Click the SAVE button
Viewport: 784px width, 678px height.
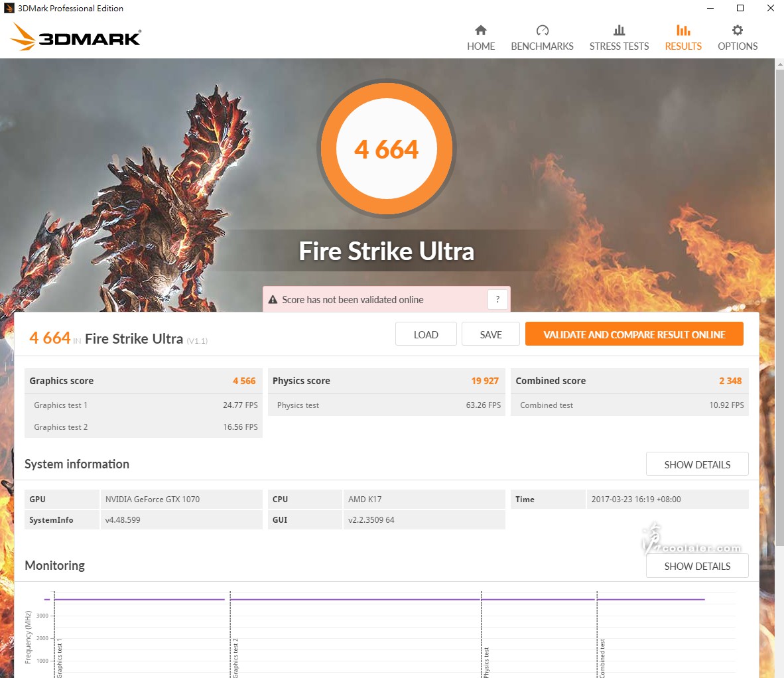point(491,334)
